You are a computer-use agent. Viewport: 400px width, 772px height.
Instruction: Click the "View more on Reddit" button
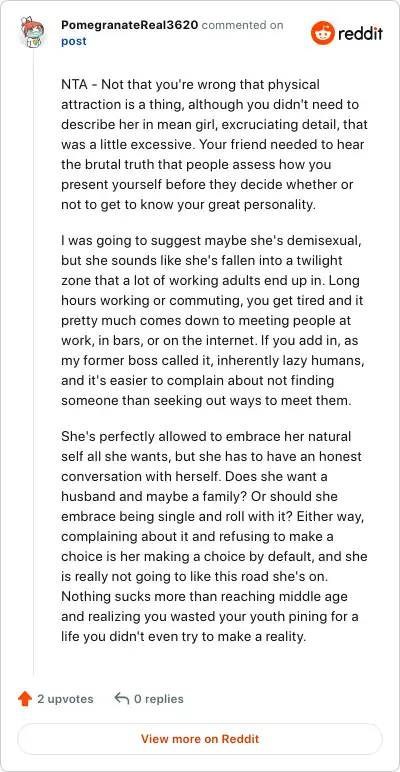click(200, 739)
